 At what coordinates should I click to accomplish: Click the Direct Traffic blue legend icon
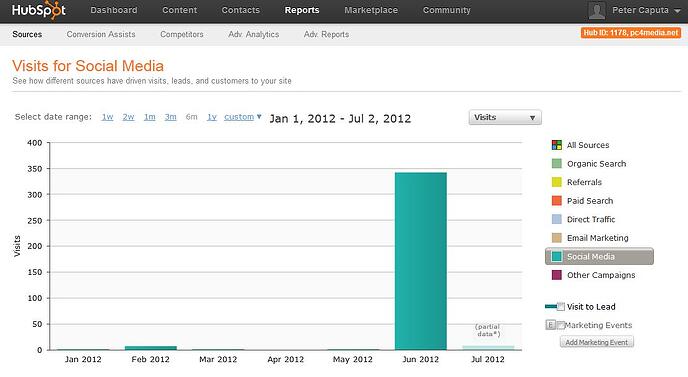tap(556, 219)
